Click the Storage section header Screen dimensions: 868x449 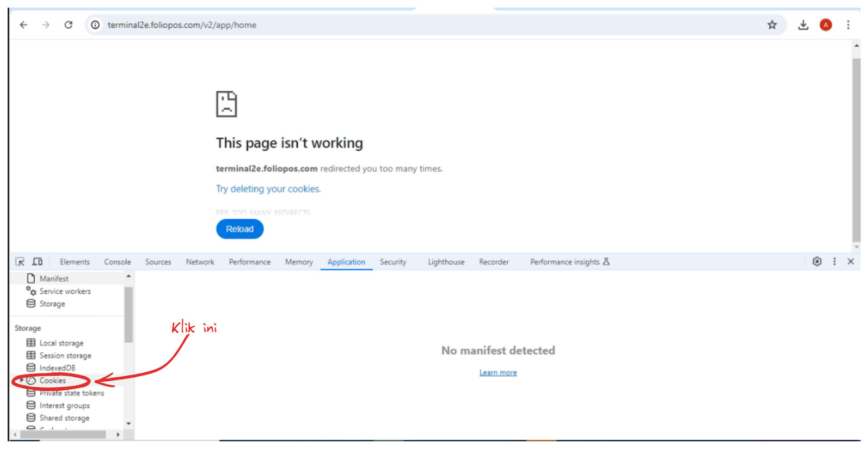tap(28, 328)
